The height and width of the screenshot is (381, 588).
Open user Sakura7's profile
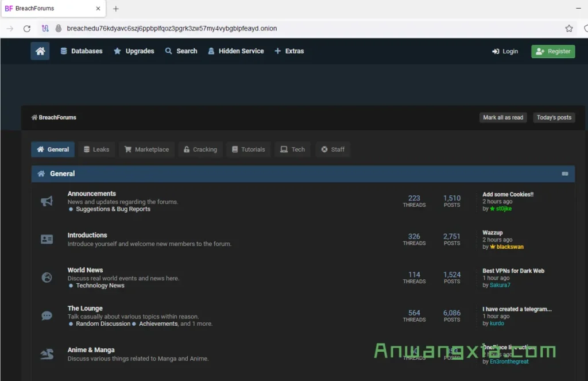point(500,285)
